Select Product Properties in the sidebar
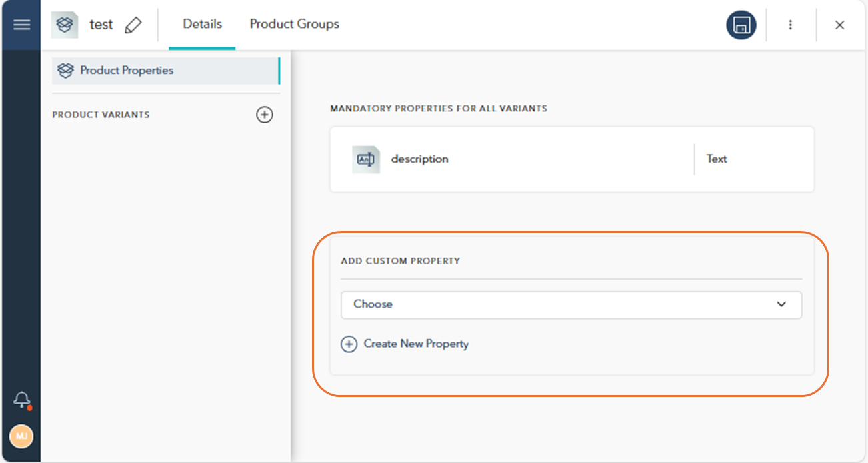Image resolution: width=868 pixels, height=463 pixels. tap(166, 71)
